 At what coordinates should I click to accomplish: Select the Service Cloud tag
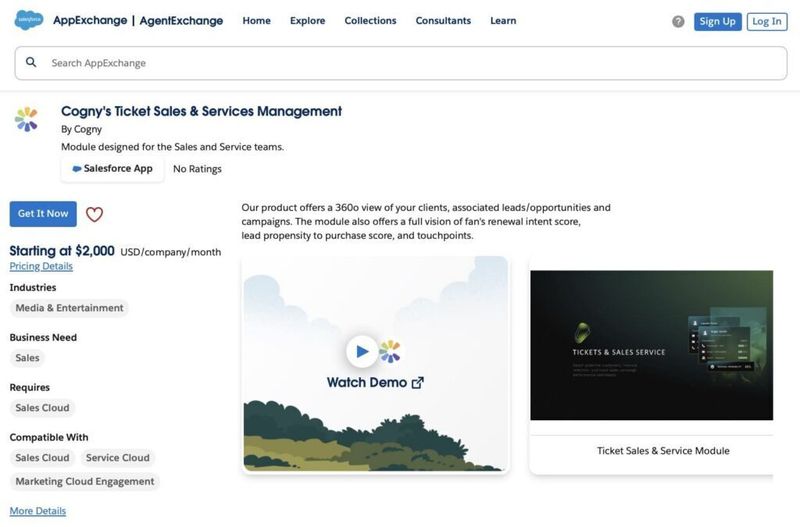click(118, 458)
